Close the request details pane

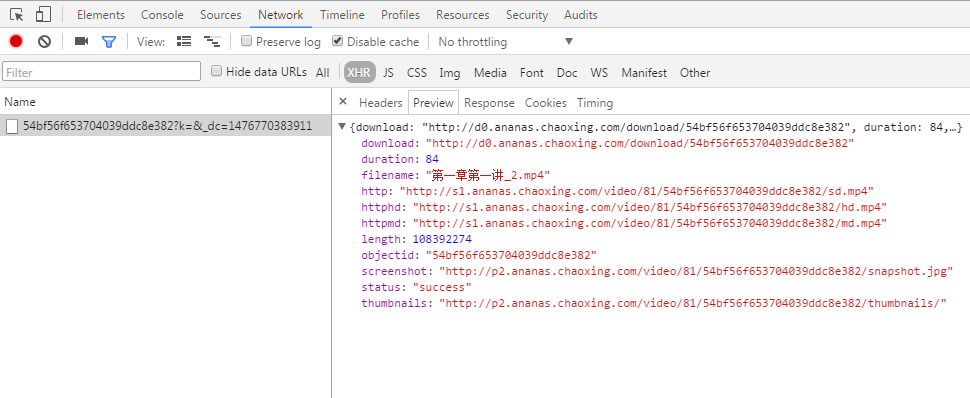[343, 102]
